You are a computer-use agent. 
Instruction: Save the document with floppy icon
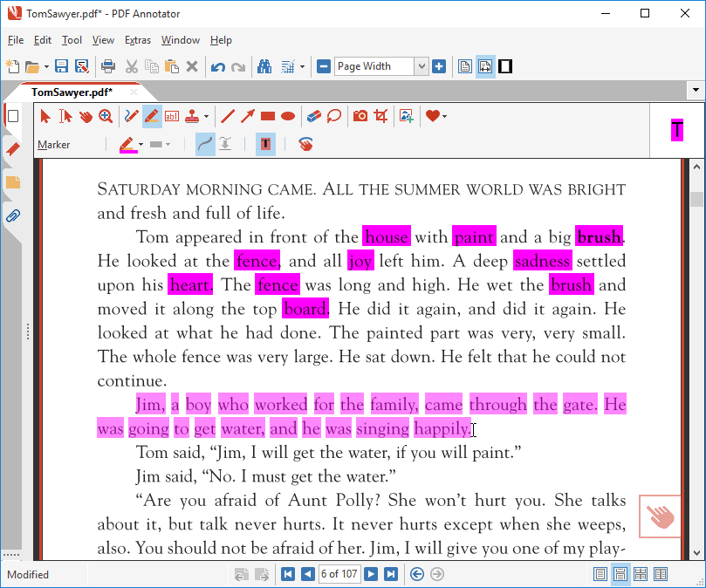pyautogui.click(x=61, y=66)
